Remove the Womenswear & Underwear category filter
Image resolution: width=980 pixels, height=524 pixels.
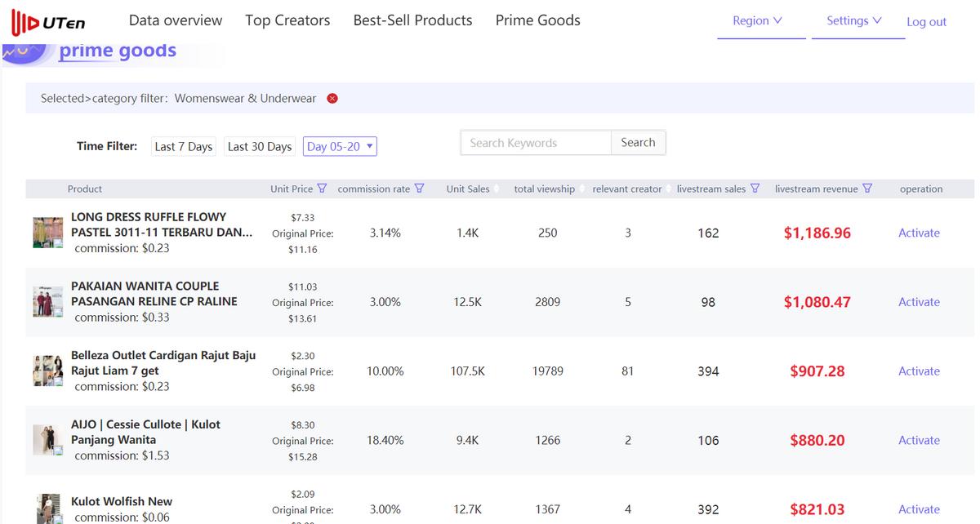(332, 99)
